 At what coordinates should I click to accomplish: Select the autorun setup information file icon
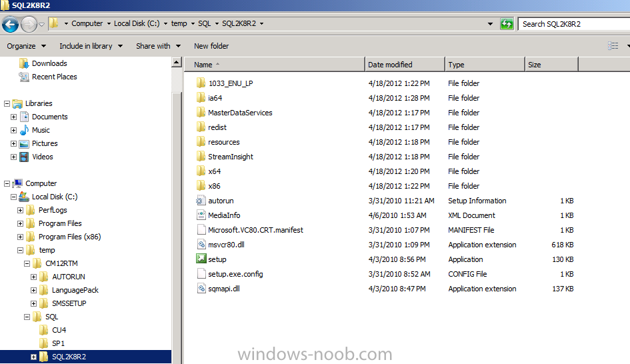pos(201,200)
